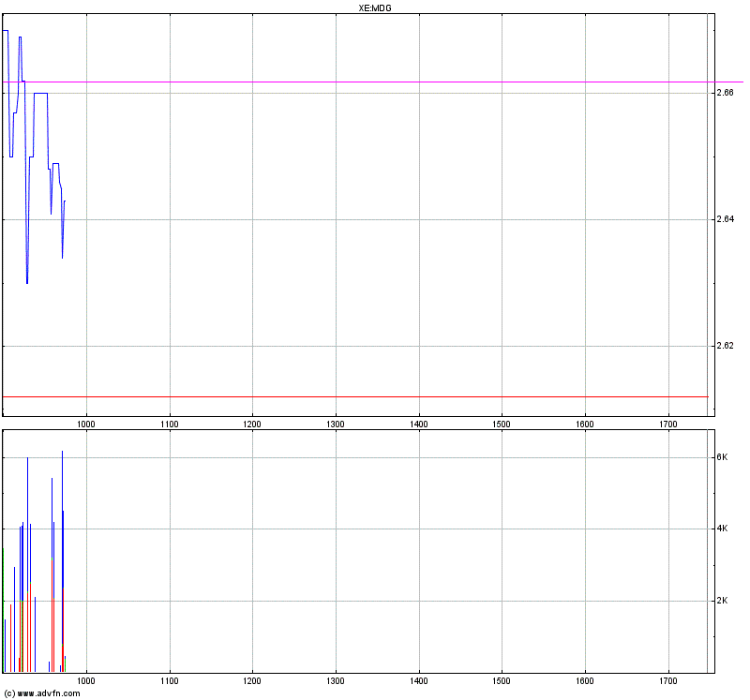Click the 2.66 price axis label
Image resolution: width=750 pixels, height=700 pixels.
tap(724, 93)
